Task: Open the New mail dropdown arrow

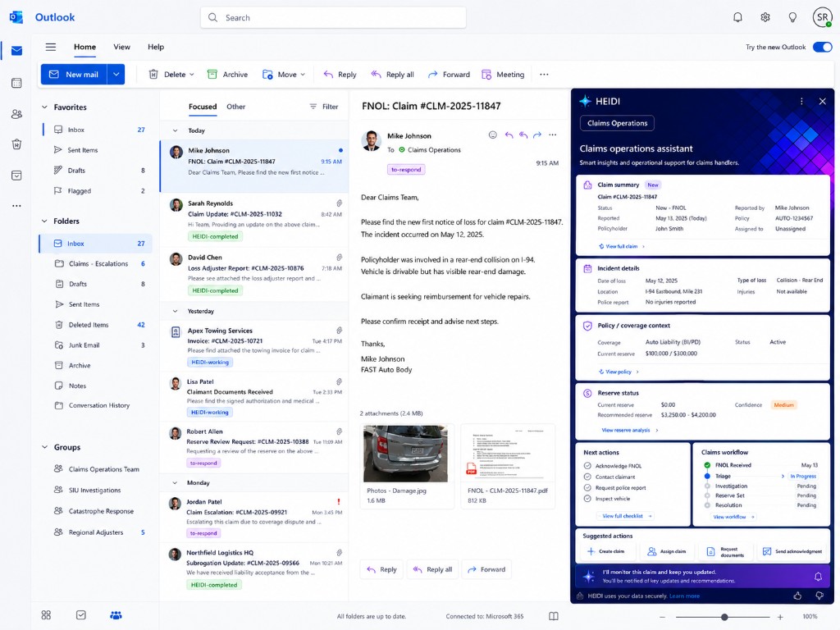Action: [x=116, y=75]
